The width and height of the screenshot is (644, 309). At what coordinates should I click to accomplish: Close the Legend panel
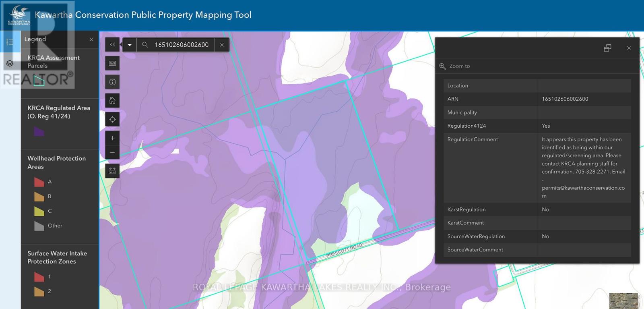(x=91, y=39)
